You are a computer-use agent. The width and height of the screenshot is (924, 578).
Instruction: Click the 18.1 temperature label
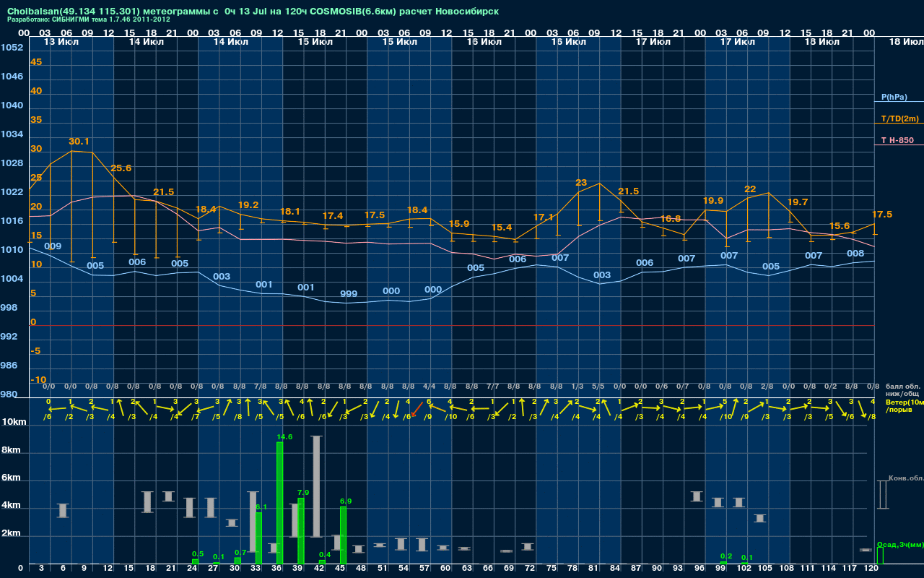click(290, 212)
